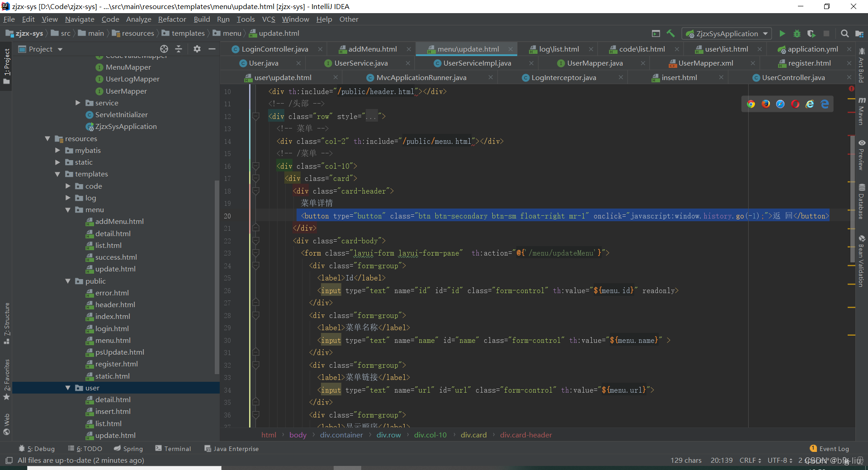Toggle the TODO tool window
Screen dimensions: 868x470
[x=85, y=449]
